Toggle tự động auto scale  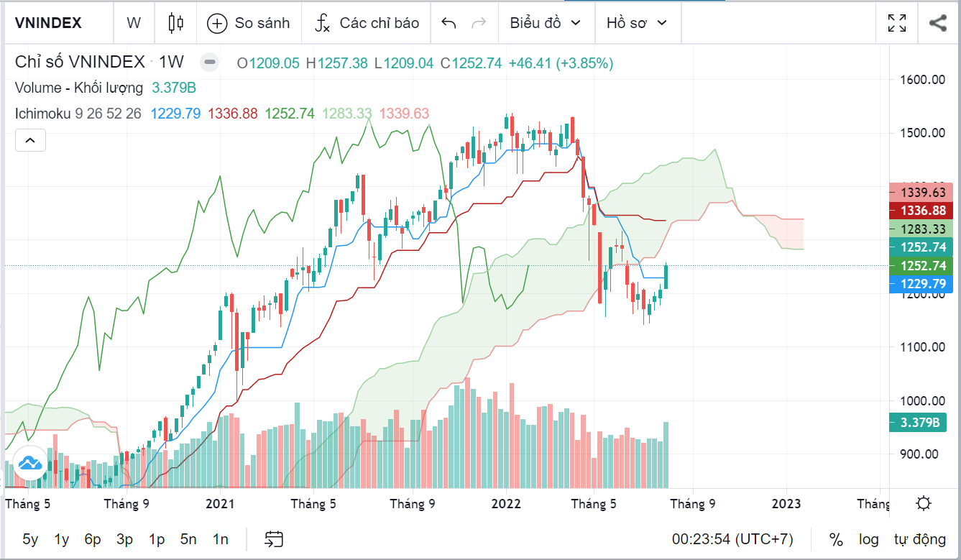click(x=920, y=539)
